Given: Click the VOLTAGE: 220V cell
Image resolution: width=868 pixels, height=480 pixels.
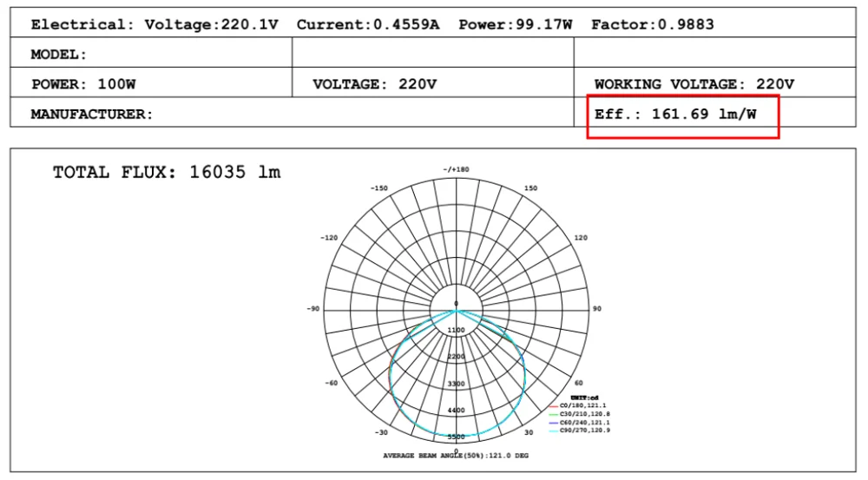Looking at the screenshot, I should pyautogui.click(x=374, y=84).
